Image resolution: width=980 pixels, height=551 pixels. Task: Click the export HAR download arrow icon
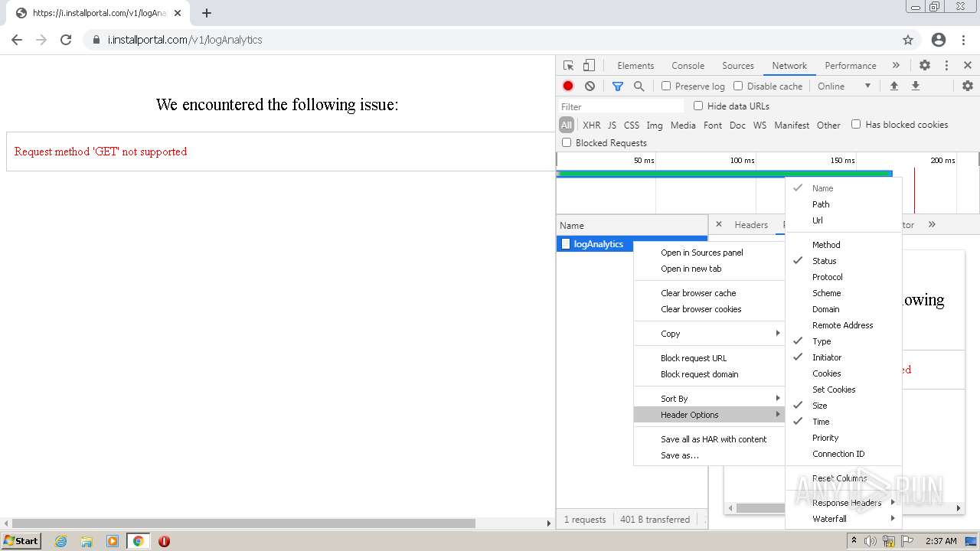coord(915,86)
